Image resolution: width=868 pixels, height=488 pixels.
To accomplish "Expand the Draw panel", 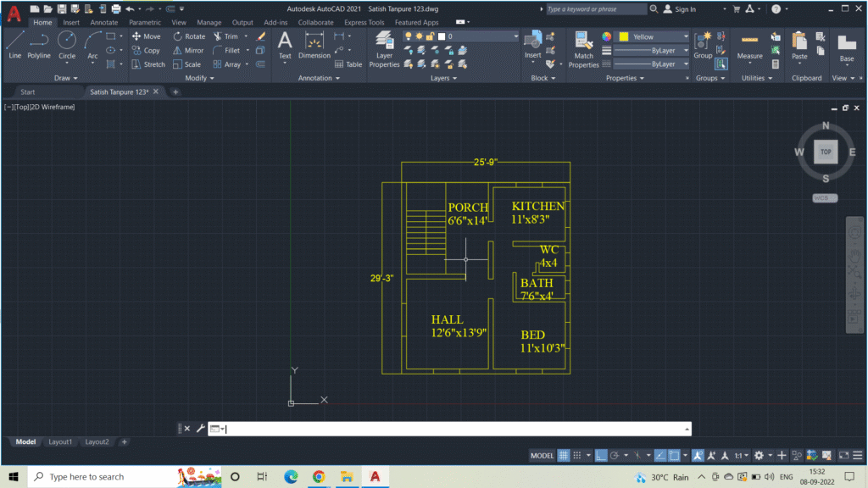I will [x=66, y=78].
